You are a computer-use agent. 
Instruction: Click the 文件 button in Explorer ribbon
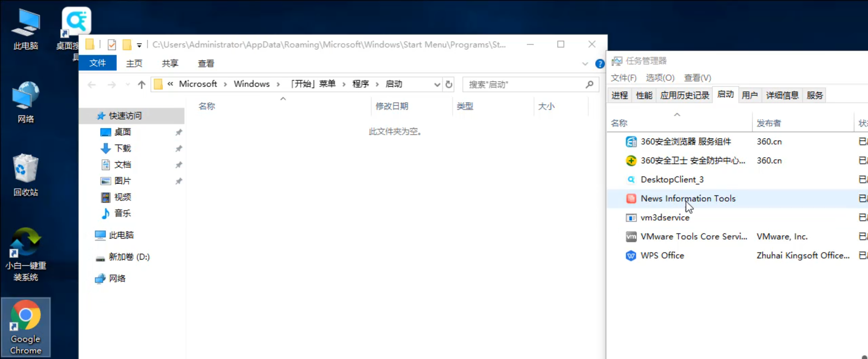98,63
